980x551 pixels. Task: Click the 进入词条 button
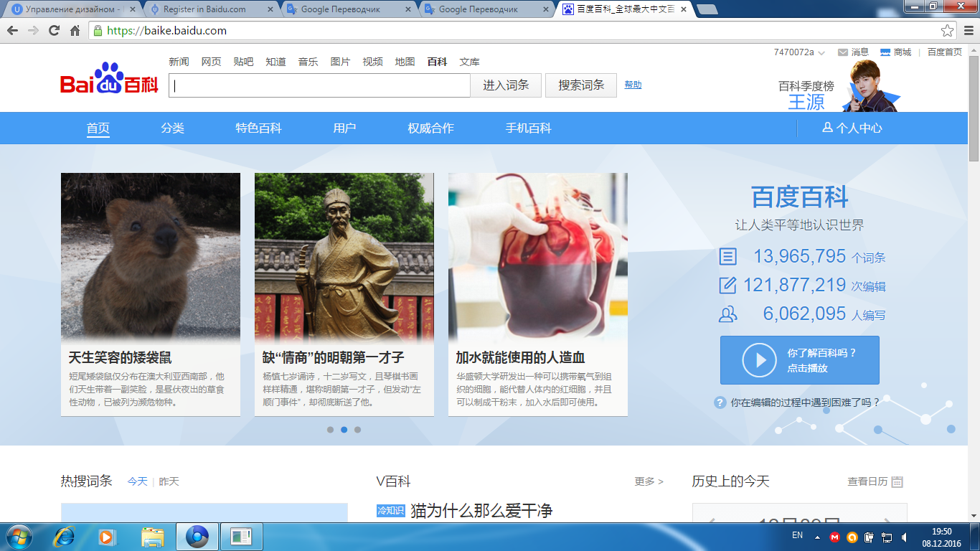click(x=506, y=85)
